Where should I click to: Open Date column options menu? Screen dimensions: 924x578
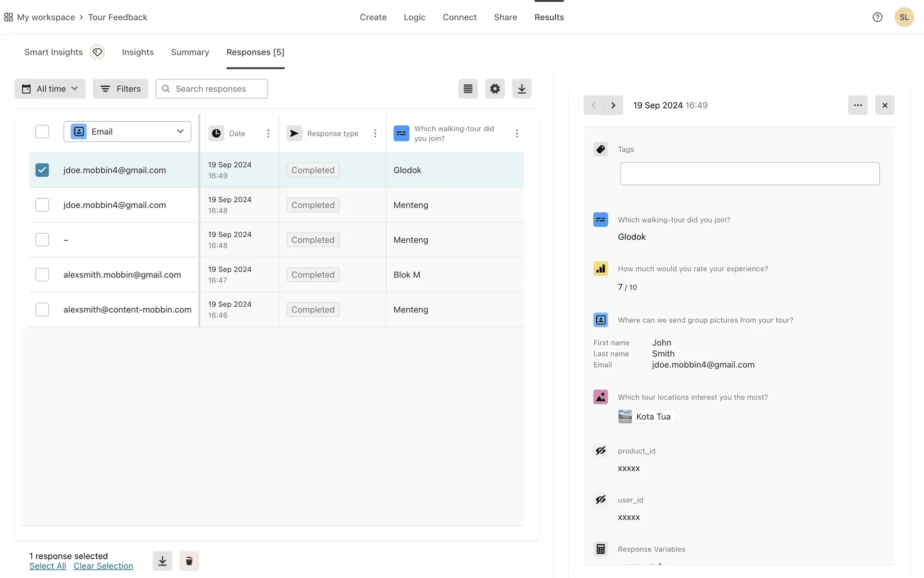(x=268, y=133)
